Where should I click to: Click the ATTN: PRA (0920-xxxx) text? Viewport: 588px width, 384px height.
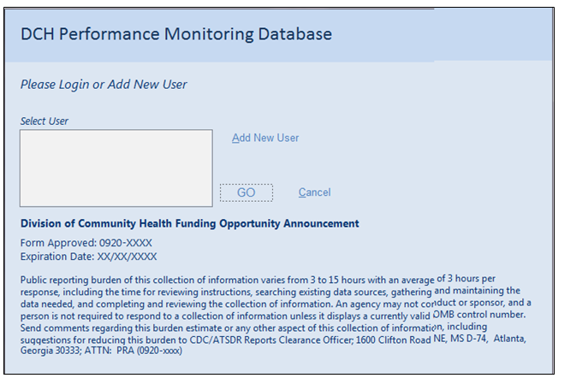click(x=135, y=351)
